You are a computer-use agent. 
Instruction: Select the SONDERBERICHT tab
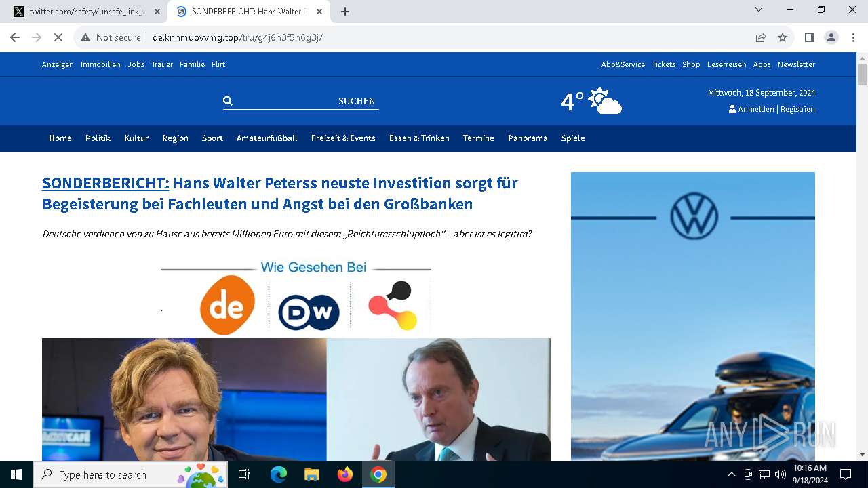pyautogui.click(x=249, y=12)
